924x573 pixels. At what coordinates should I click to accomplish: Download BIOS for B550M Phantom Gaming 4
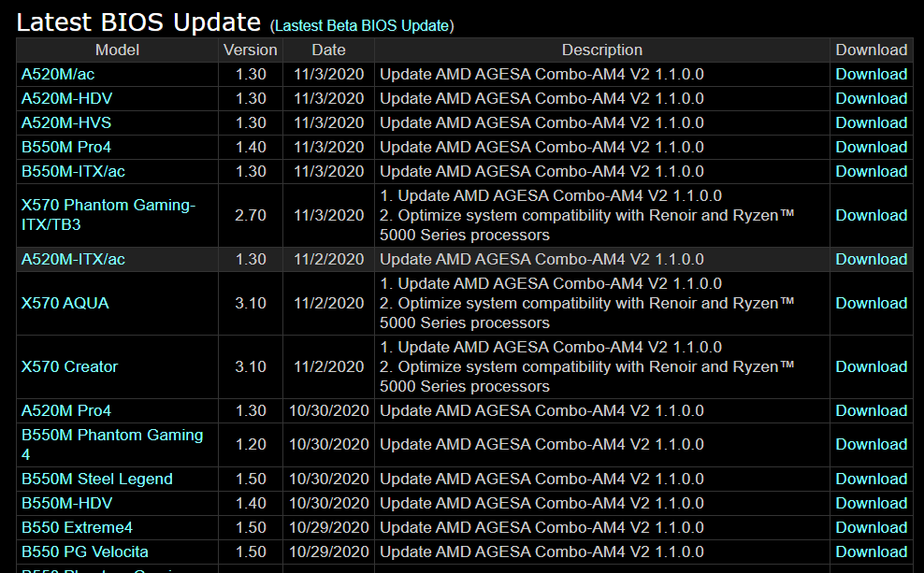tap(871, 445)
